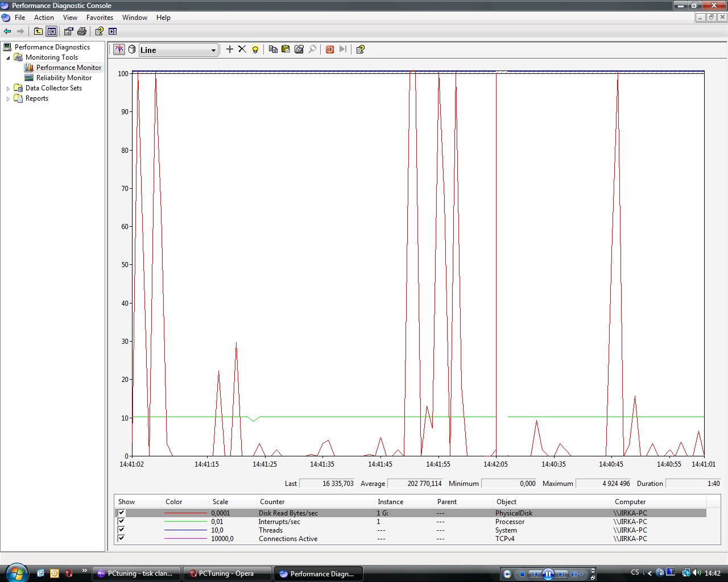
Task: Select the Reports tree item
Action: (37, 98)
